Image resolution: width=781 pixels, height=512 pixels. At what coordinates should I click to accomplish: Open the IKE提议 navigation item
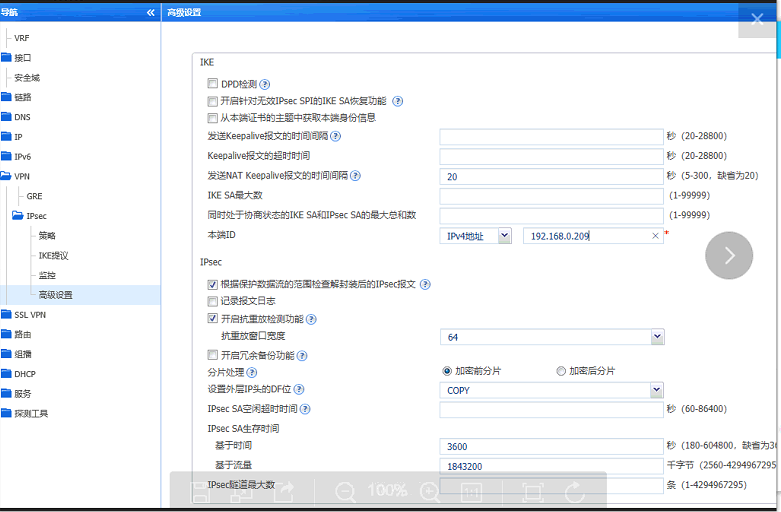pos(53,256)
